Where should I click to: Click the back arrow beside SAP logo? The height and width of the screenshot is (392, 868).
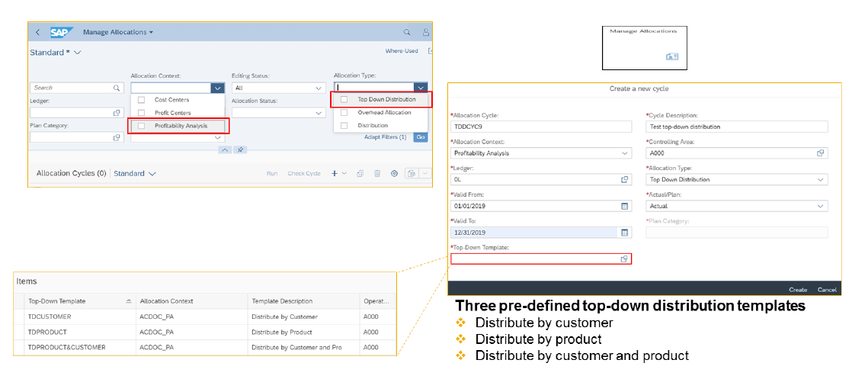tap(38, 32)
